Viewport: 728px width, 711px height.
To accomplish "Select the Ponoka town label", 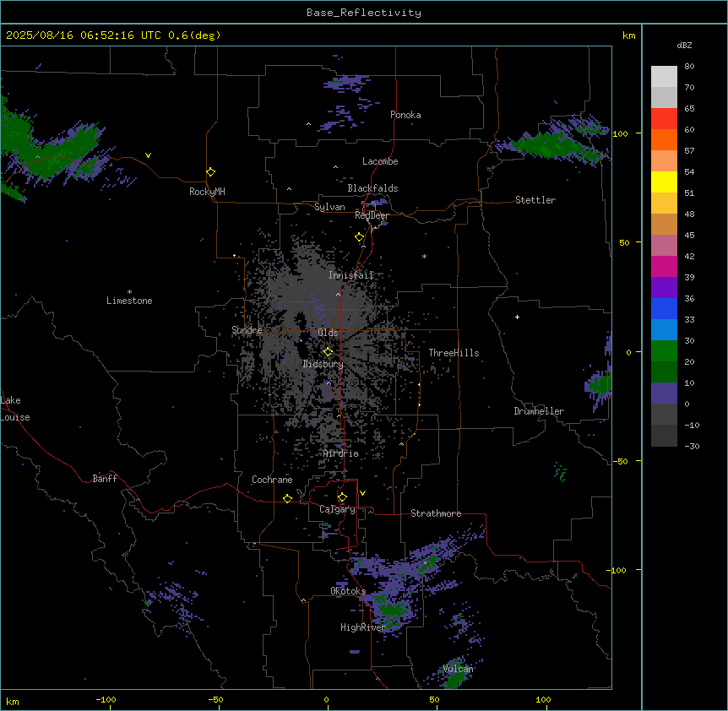I will pos(405,115).
